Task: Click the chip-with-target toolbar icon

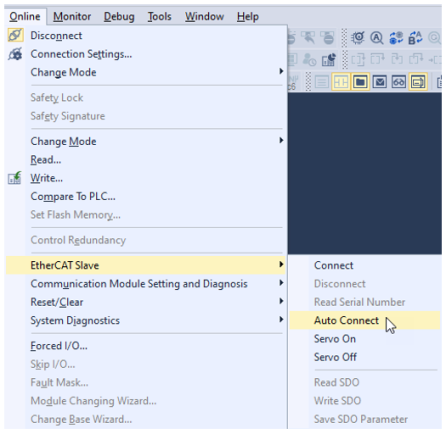Action: (x=358, y=38)
